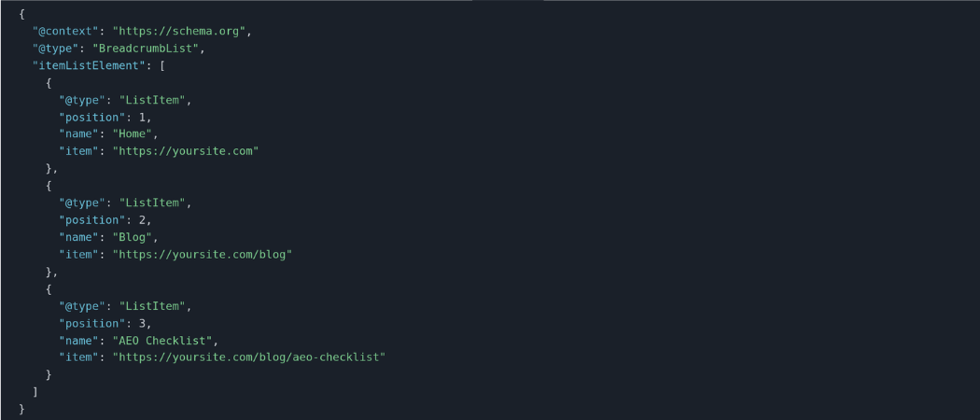Click the final closing curly brace
980x420 pixels.
22,409
